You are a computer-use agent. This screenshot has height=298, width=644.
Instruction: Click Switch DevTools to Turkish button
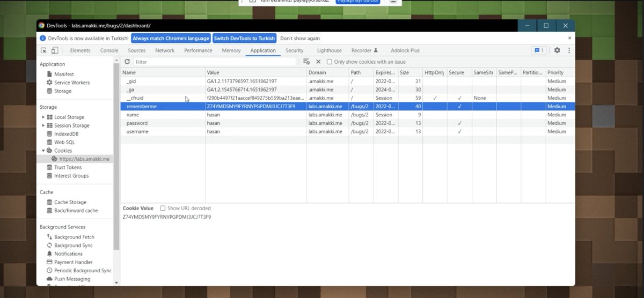[x=244, y=39]
